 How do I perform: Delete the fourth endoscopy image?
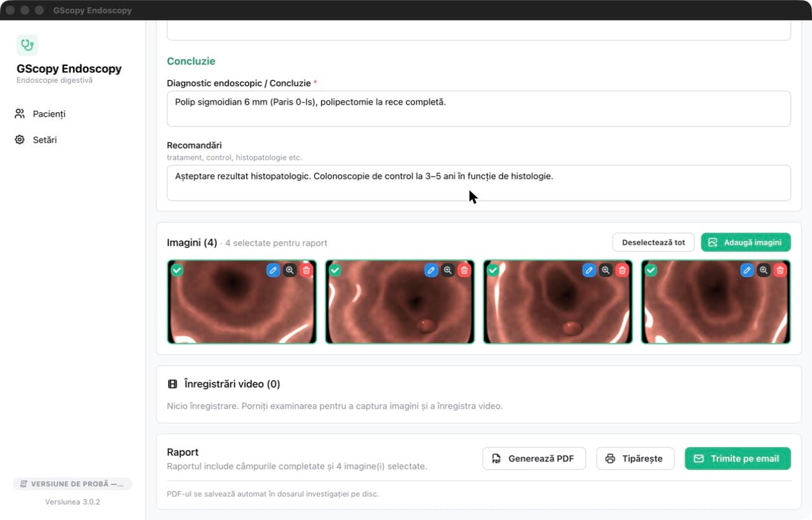780,270
